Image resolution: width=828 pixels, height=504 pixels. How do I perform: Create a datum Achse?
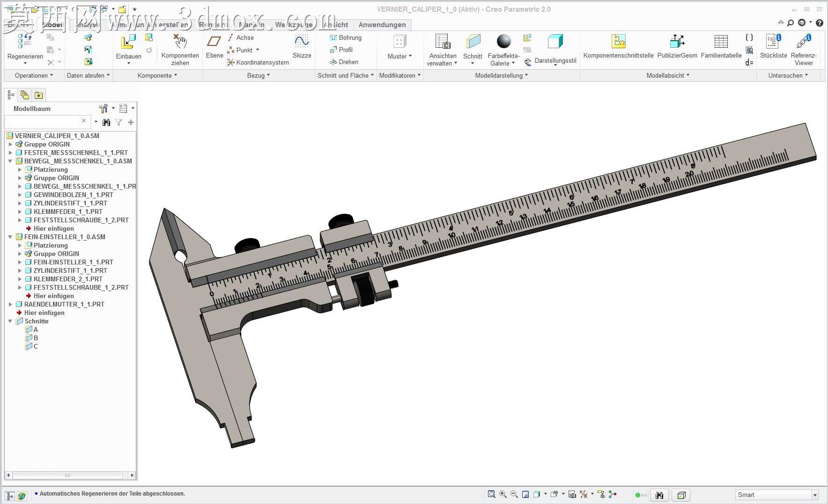pos(240,37)
